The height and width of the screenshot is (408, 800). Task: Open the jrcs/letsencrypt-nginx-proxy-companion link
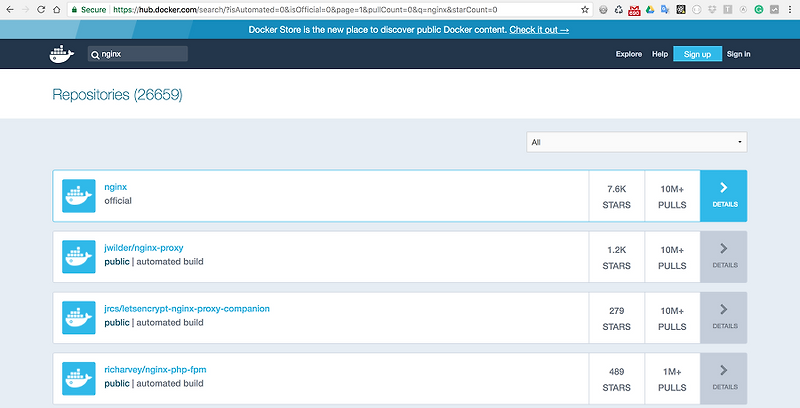[187, 309]
